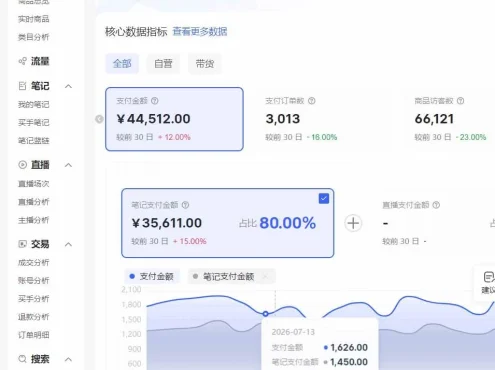The height and width of the screenshot is (370, 495).
Task: Click the help icon beside 支付金额
Action: (155, 101)
